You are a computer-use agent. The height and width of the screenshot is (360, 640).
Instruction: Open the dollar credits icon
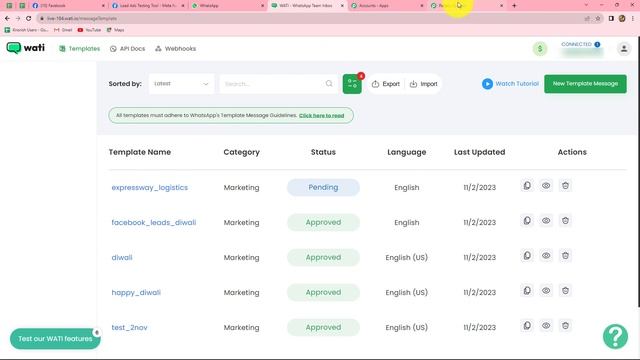pyautogui.click(x=540, y=49)
